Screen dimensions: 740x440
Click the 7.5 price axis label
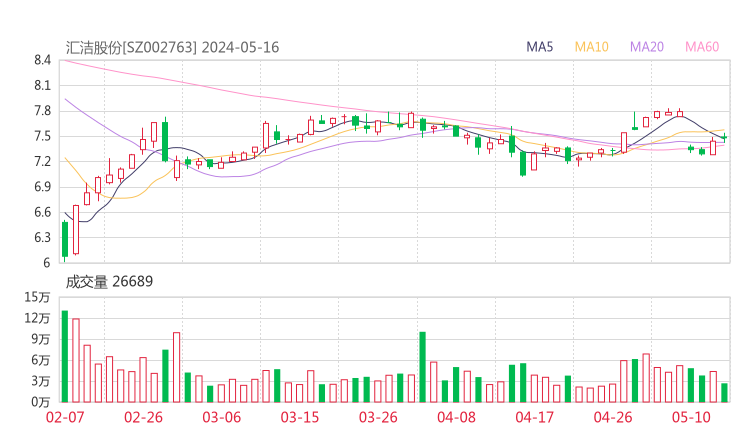click(x=42, y=136)
